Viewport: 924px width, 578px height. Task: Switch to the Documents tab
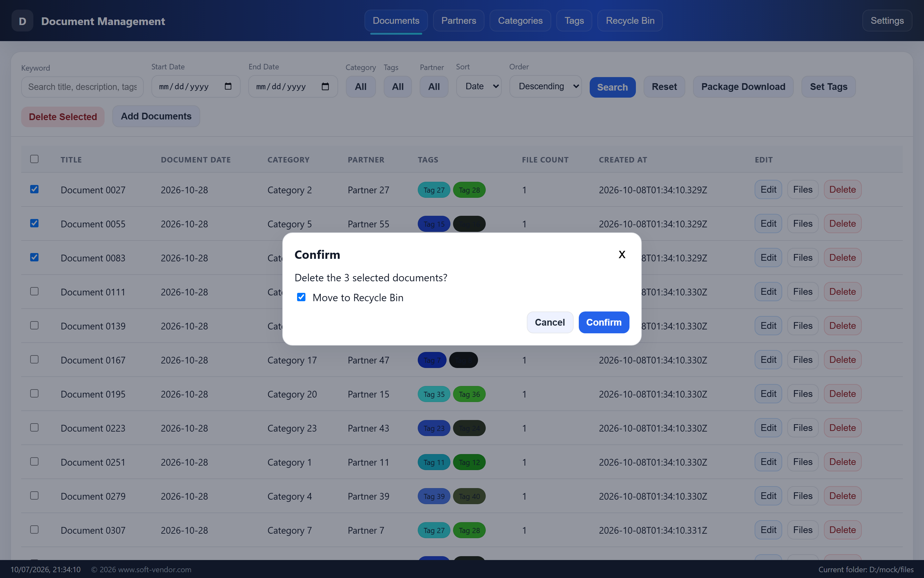396,21
